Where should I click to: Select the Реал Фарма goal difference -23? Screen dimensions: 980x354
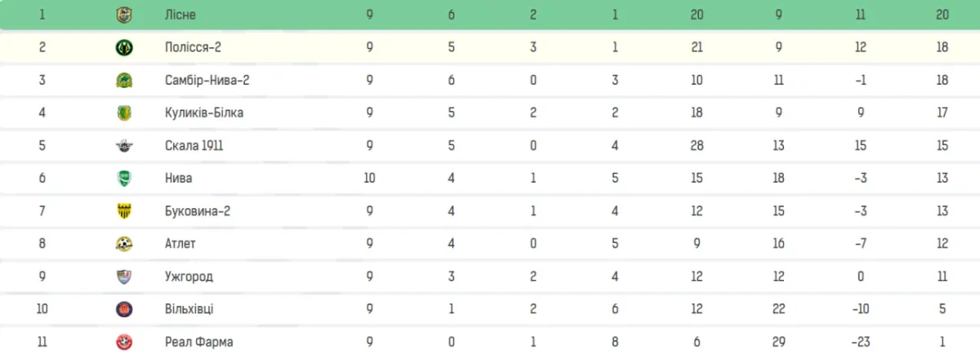[861, 343]
